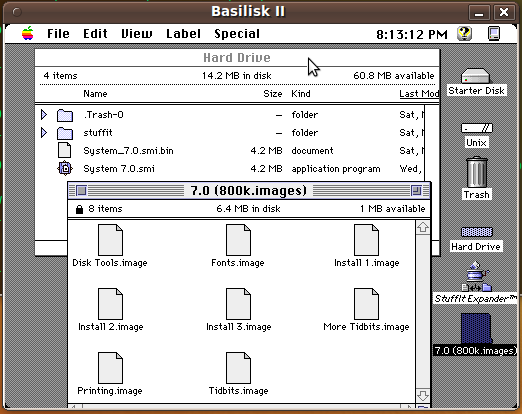The height and width of the screenshot is (414, 522).
Task: Click '1 MB available' text
Action: pos(393,209)
